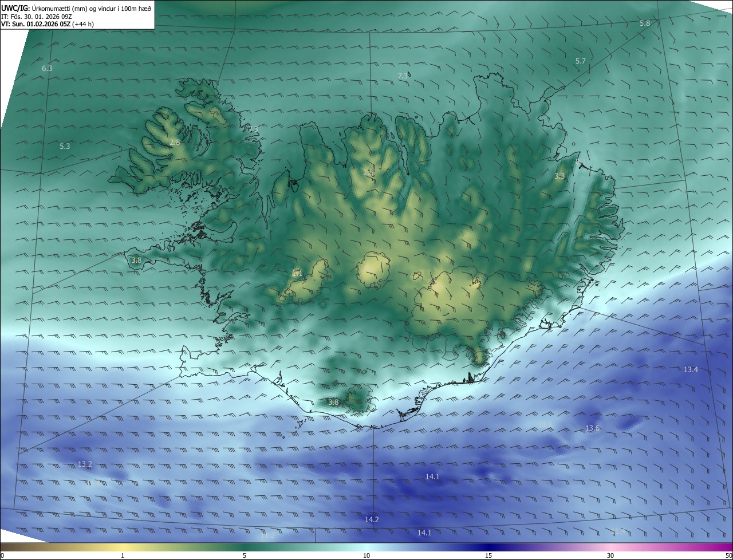Pick the yellow color above legend value 1
The width and height of the screenshot is (733, 560).
coord(123,547)
